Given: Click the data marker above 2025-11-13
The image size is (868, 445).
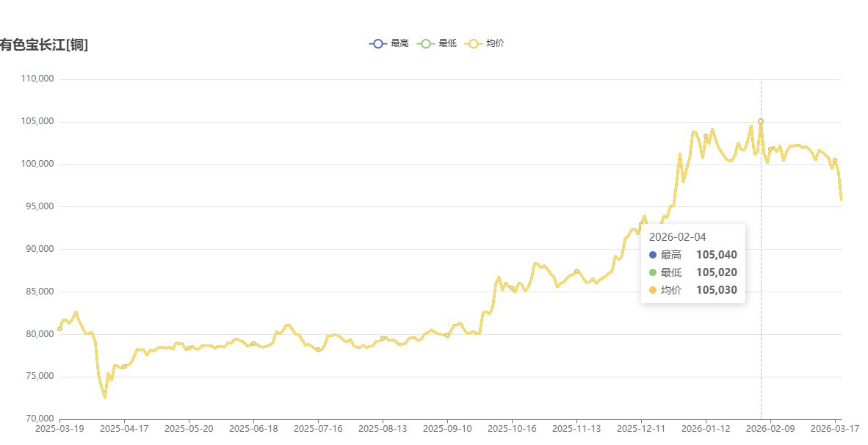Looking at the screenshot, I should tap(576, 271).
